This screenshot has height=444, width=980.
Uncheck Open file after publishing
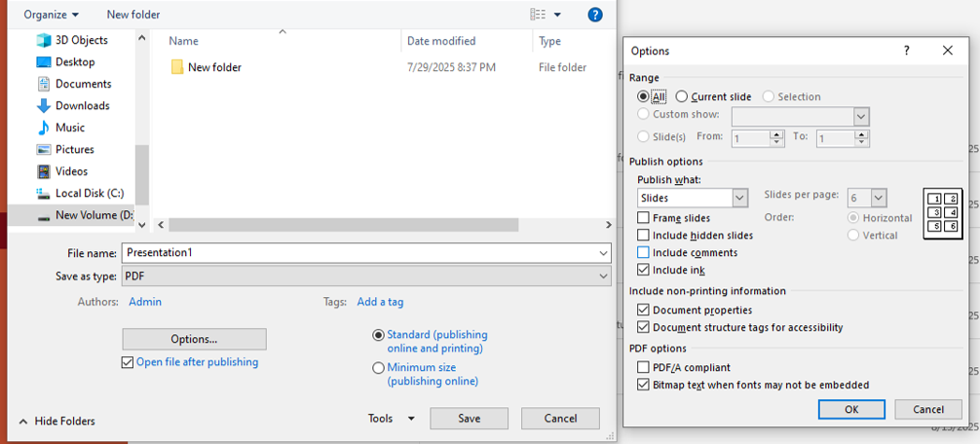[x=128, y=362]
